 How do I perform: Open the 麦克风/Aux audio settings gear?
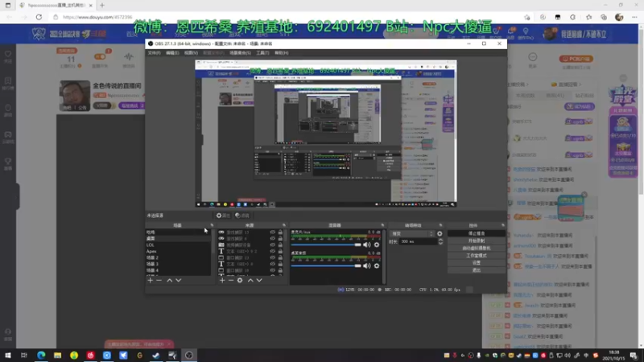coord(376,245)
